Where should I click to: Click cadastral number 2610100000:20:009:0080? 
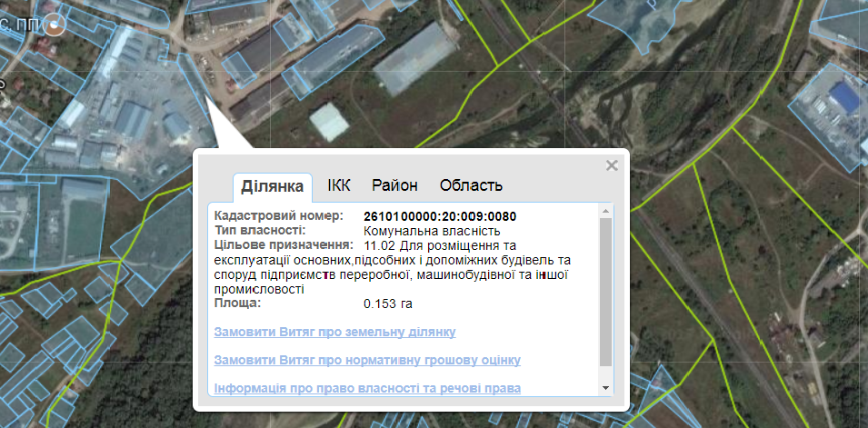pos(440,216)
